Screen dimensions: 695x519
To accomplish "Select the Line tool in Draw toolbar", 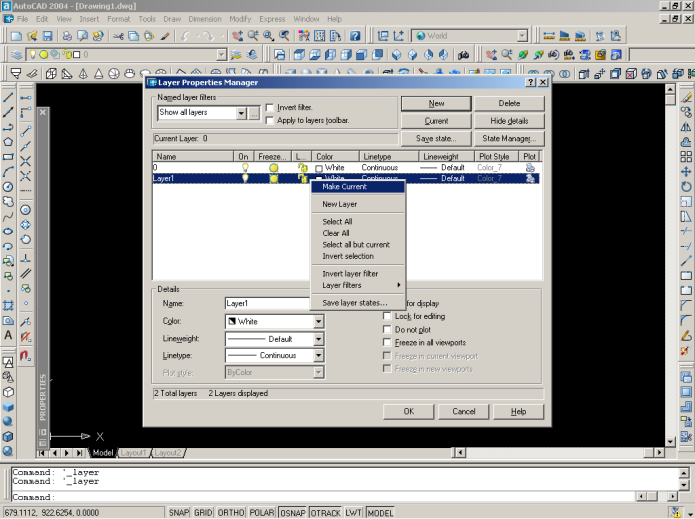I will coord(8,97).
